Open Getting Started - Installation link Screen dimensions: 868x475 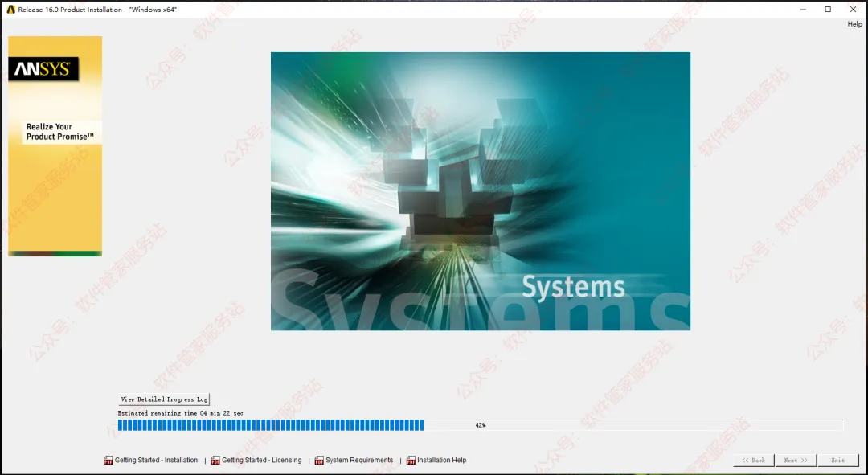[x=156, y=460]
